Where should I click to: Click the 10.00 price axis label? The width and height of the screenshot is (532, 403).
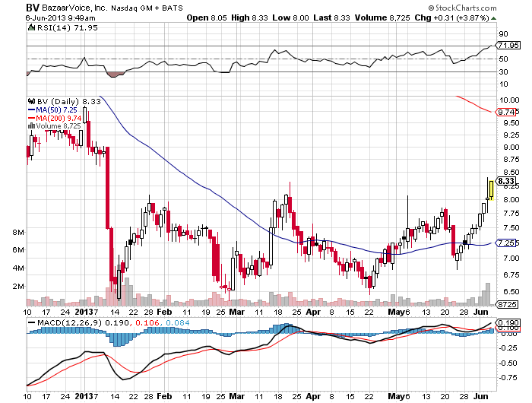pos(509,100)
